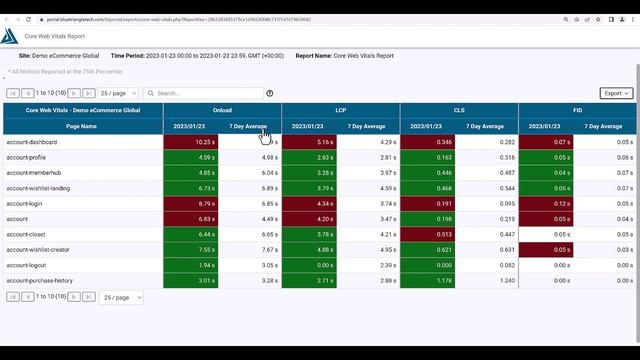Viewport: 640px width, 360px height.
Task: Select the account-logout row name
Action: (26, 265)
